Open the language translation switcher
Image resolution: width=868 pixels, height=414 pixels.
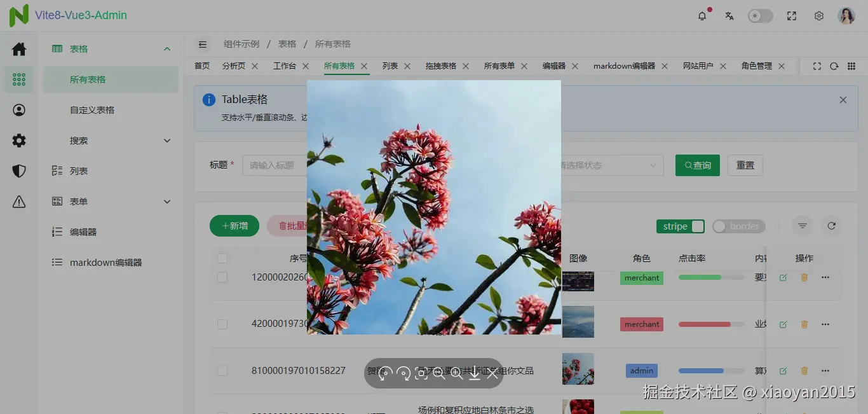(729, 16)
